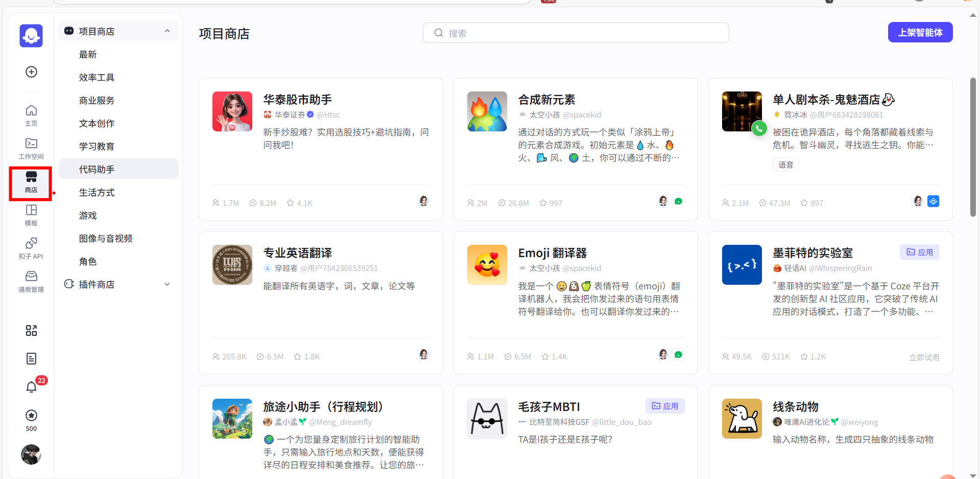Switch to 图像与音视频 category
The image size is (980, 479).
[106, 238]
